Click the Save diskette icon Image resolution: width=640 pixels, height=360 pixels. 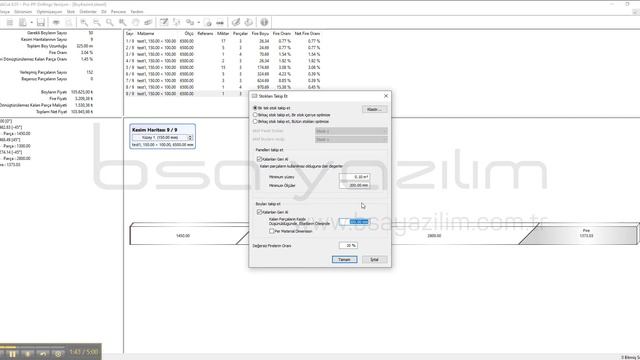tap(41, 22)
